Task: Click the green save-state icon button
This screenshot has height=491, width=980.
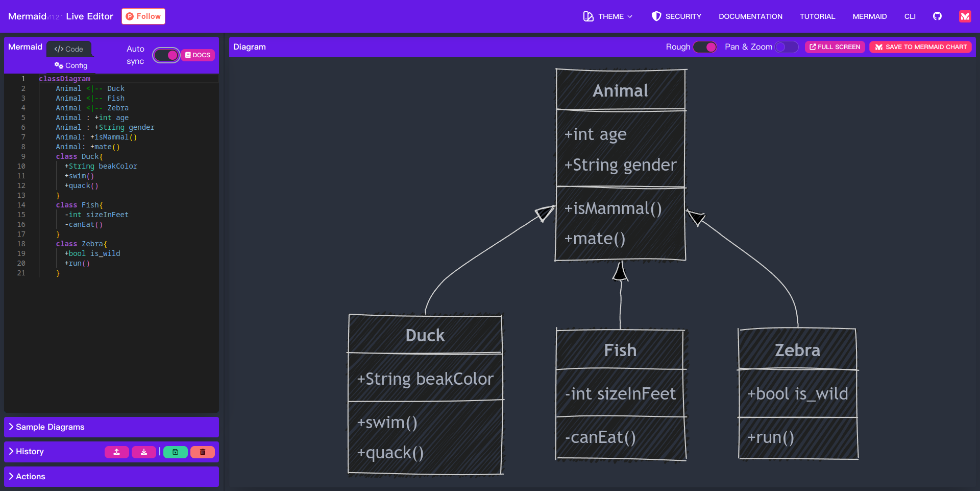Action: tap(175, 452)
